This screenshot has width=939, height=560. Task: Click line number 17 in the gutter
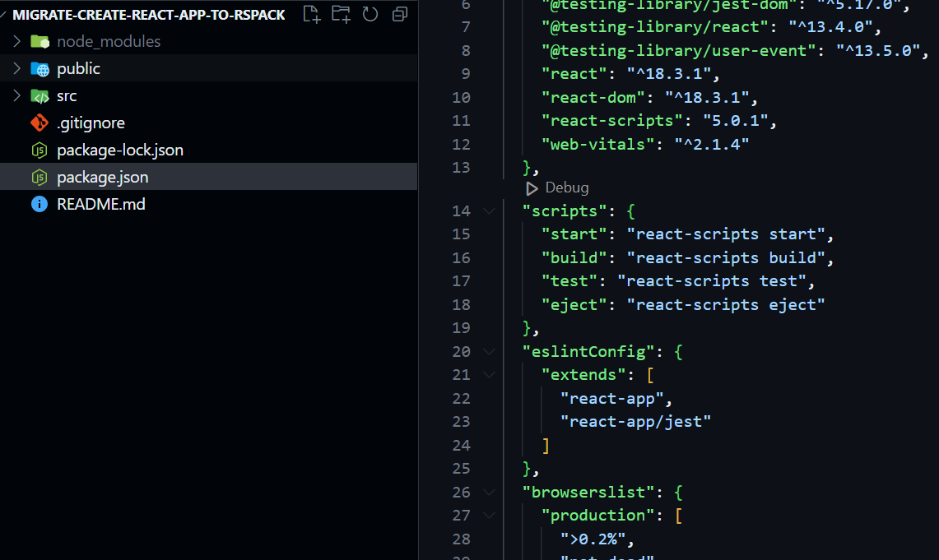pyautogui.click(x=461, y=281)
